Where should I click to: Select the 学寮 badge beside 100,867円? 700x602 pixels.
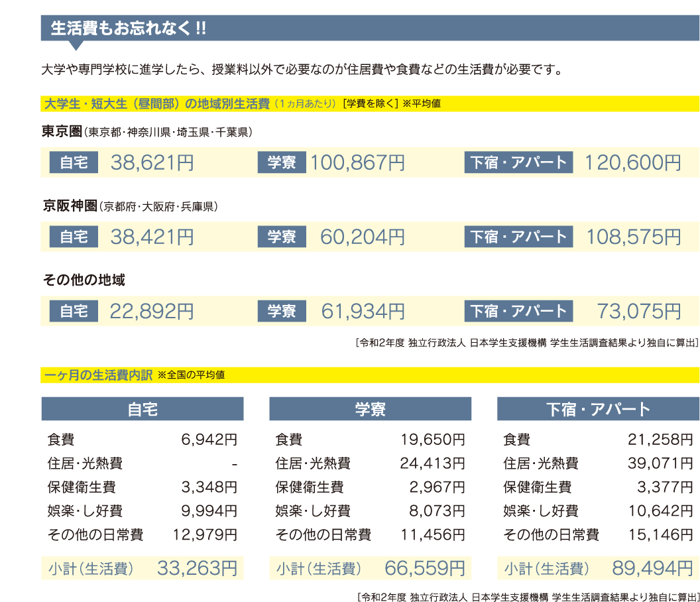coord(282,162)
